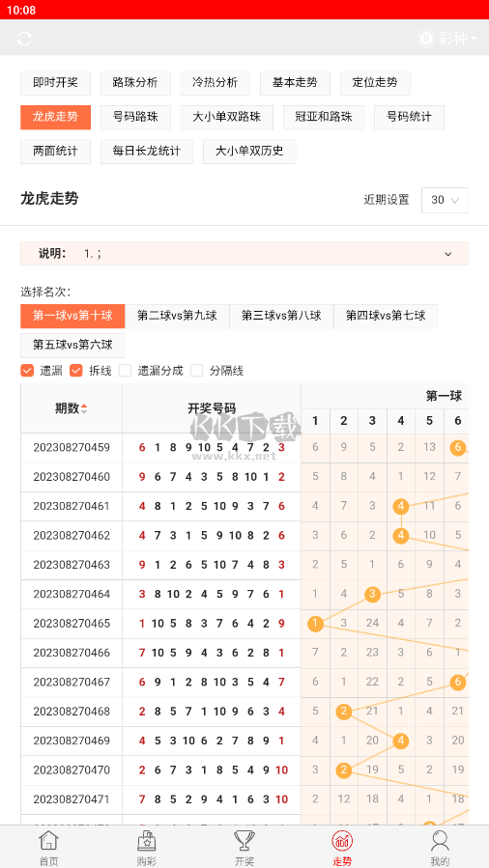The image size is (489, 868).
Task: Uncheck the 拆线 checkbox
Action: click(76, 371)
